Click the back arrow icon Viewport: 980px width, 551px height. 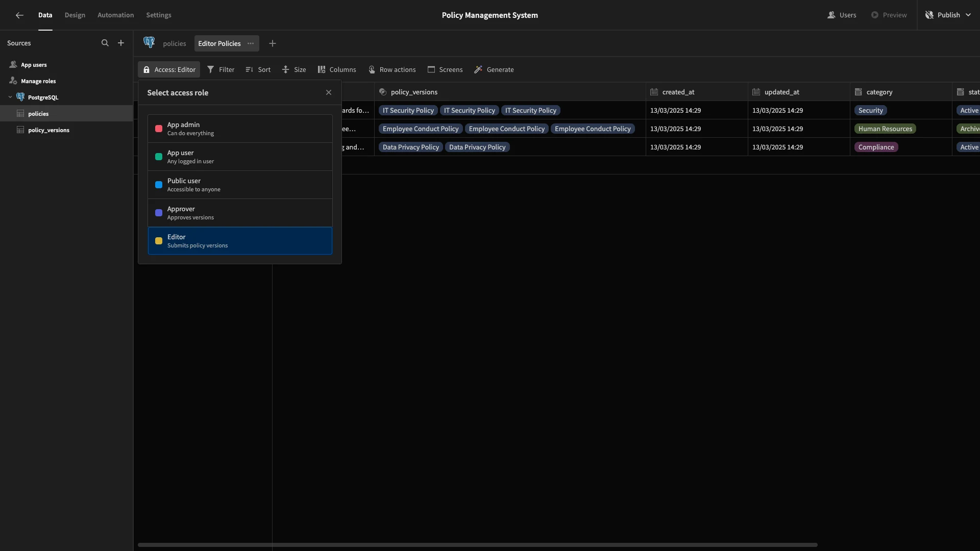point(19,15)
